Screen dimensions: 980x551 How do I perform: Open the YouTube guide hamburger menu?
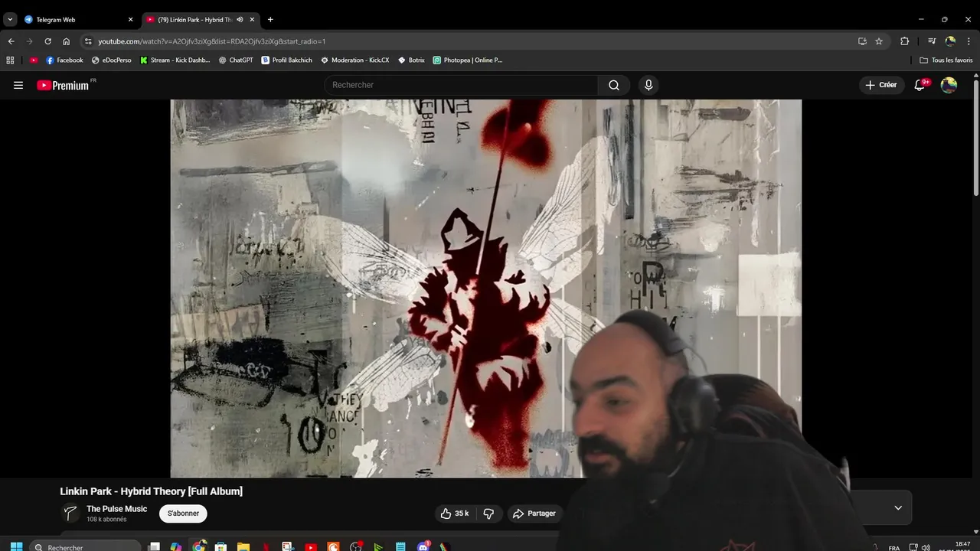pos(18,85)
